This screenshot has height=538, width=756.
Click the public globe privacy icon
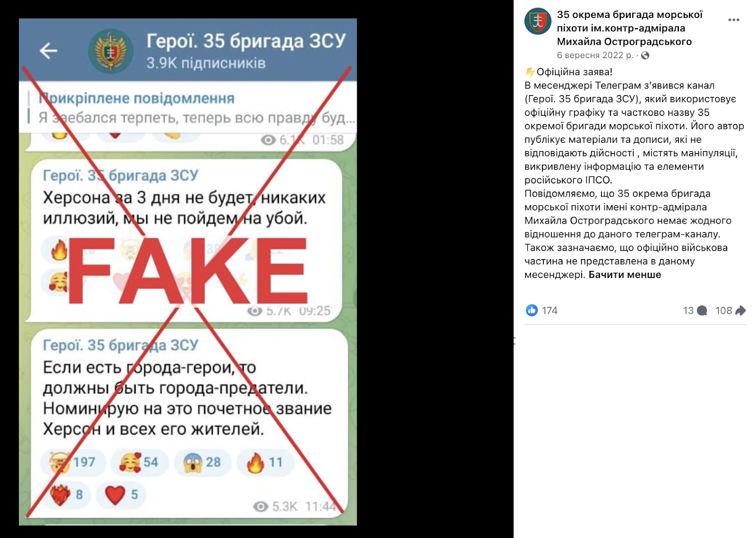(x=645, y=55)
